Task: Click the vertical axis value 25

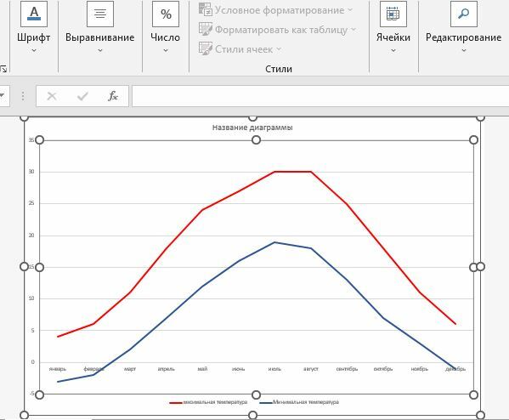Action: click(x=31, y=203)
